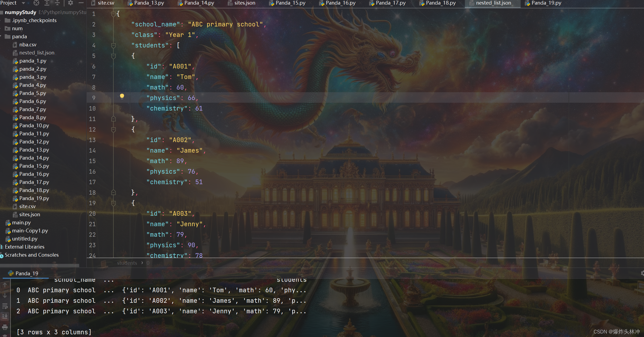Click the "school_name" key on line 2

[x=155, y=24]
